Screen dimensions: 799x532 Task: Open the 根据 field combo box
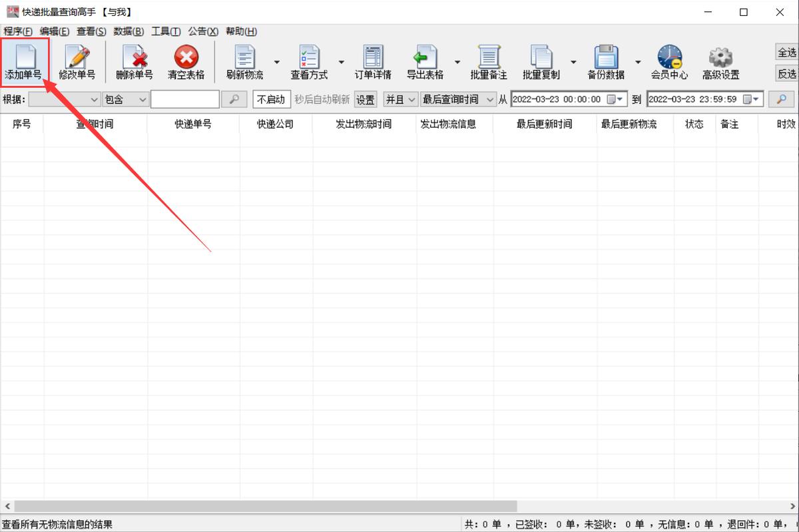[x=65, y=99]
